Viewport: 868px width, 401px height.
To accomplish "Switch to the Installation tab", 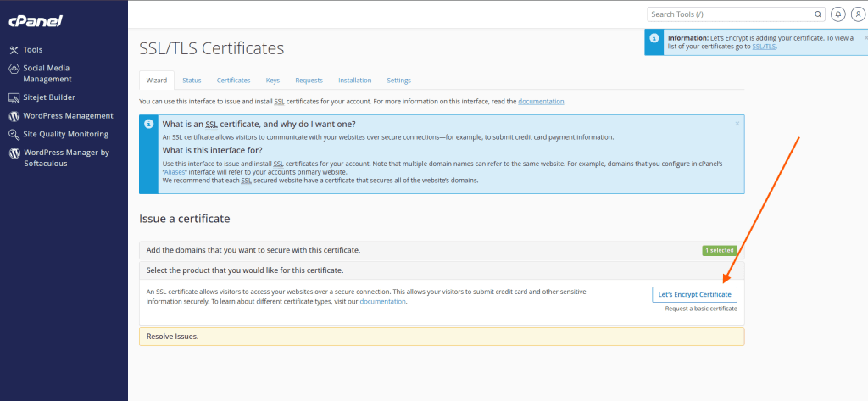I will [355, 81].
